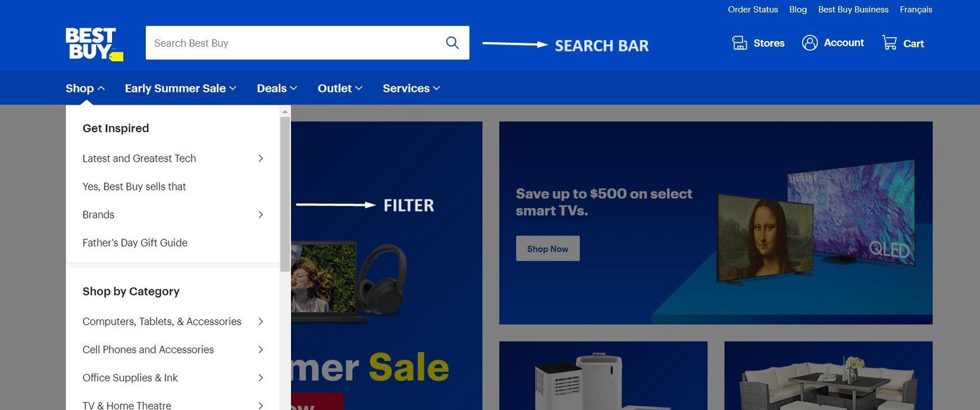The image size is (980, 410).
Task: Expand Computers, Tablets, & Accessories category
Action: tap(261, 321)
